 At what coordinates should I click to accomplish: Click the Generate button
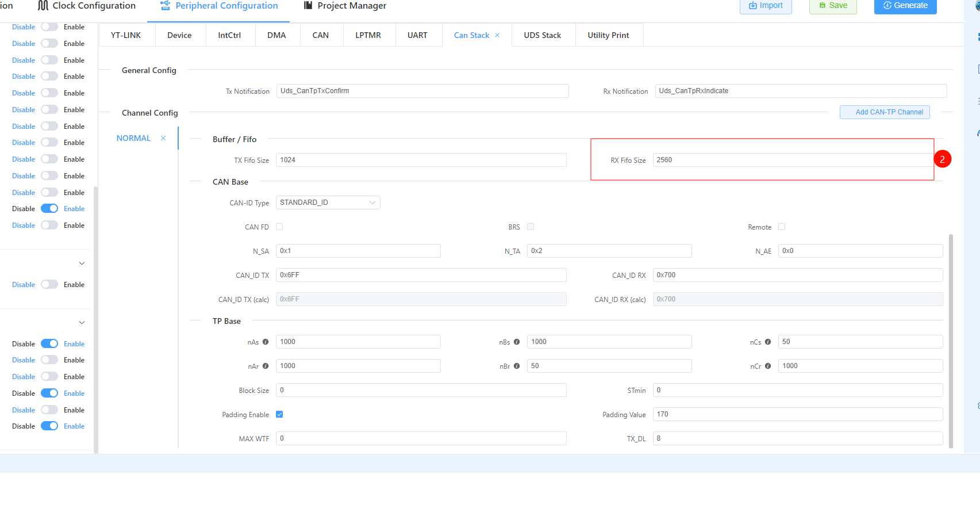pos(905,6)
